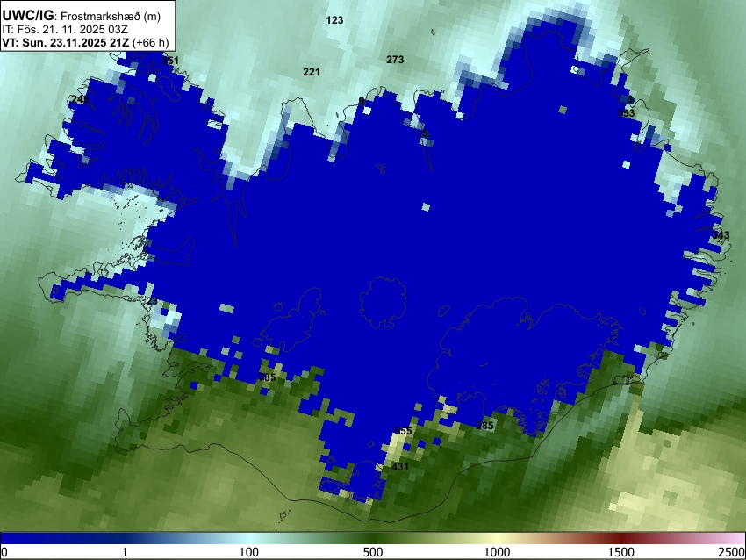This screenshot has width=746, height=560.
Task: Click the map value '343'
Action: coord(721,235)
